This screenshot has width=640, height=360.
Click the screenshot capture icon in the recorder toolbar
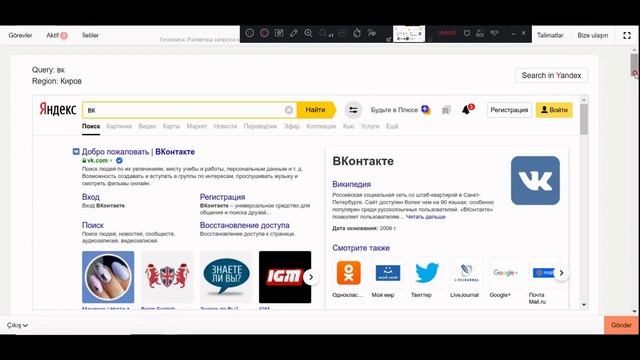[279, 33]
